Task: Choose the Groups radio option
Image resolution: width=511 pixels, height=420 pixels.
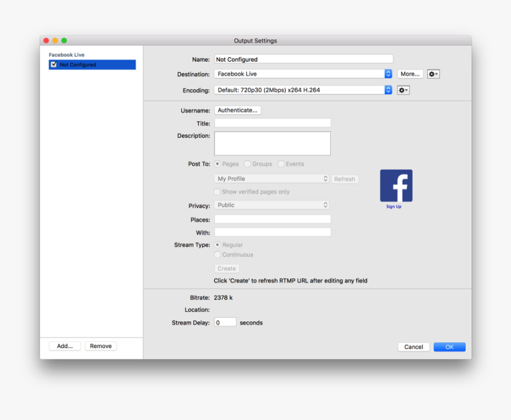Action: (x=248, y=164)
